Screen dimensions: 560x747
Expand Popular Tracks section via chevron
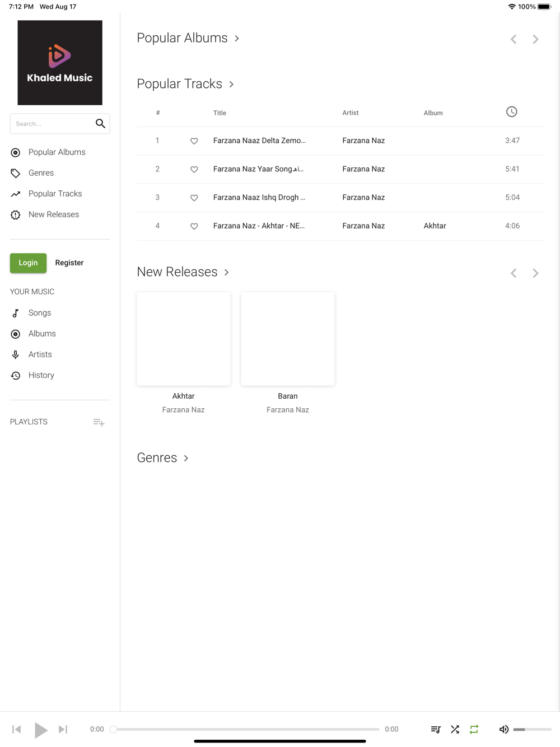pos(231,85)
